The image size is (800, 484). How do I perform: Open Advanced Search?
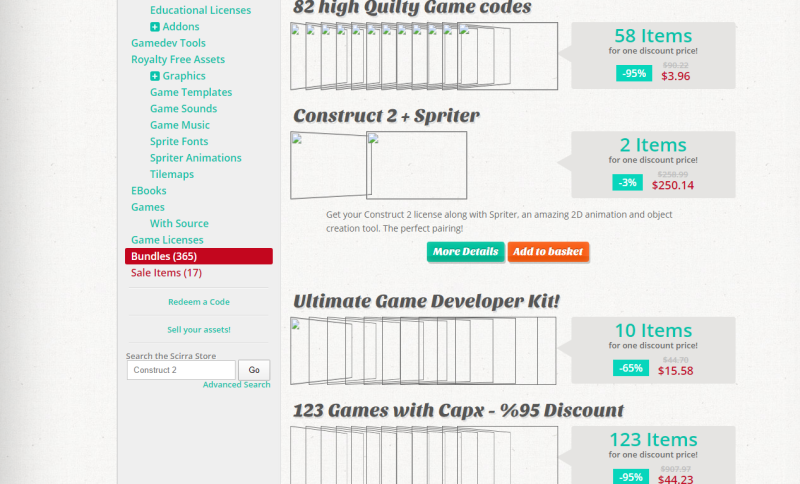(237, 385)
